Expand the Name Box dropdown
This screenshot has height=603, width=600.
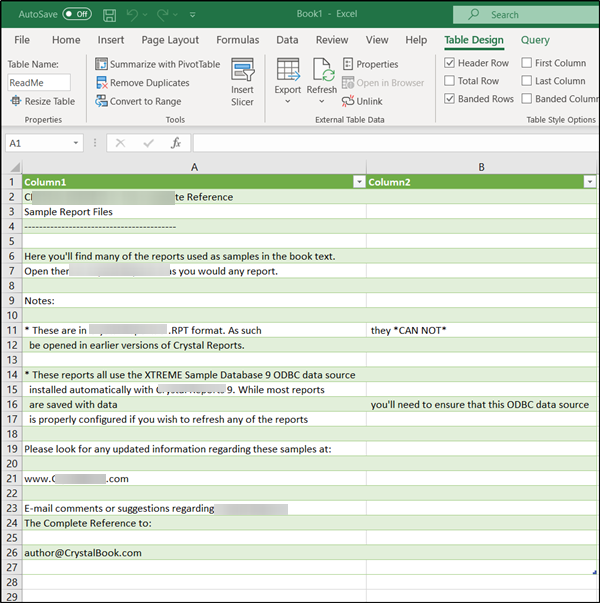(76, 143)
